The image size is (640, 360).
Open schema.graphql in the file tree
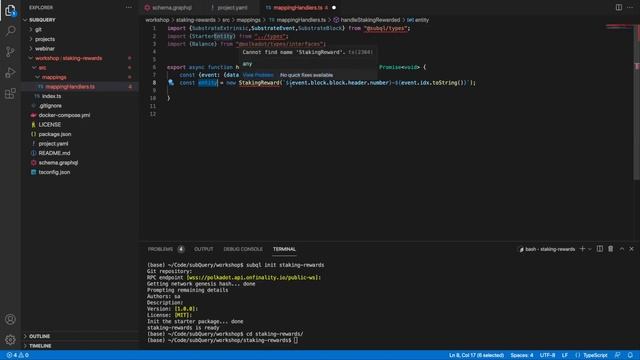pos(58,162)
